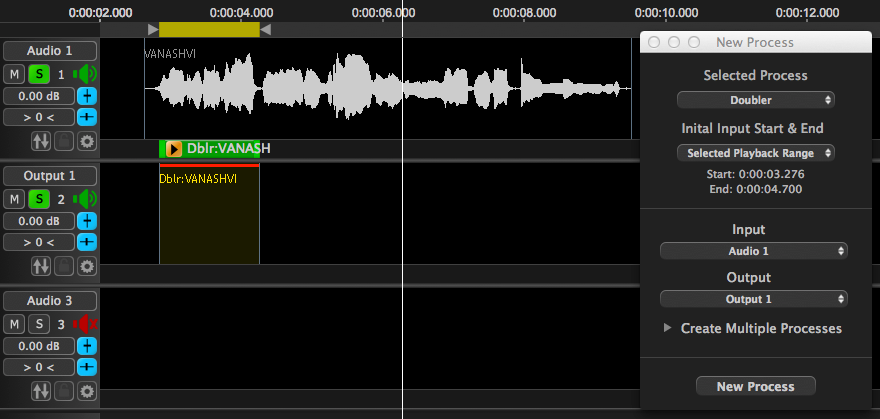Screen dimensions: 880x419
Task: Toggle Solo on the Output 1 track
Action: pyautogui.click(x=38, y=199)
